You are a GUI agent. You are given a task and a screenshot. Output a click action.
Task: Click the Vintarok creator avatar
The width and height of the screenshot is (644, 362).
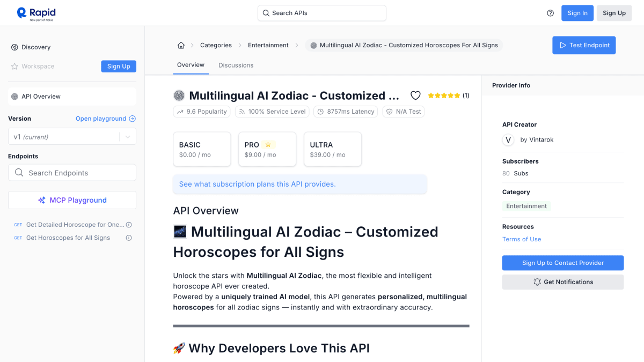508,140
